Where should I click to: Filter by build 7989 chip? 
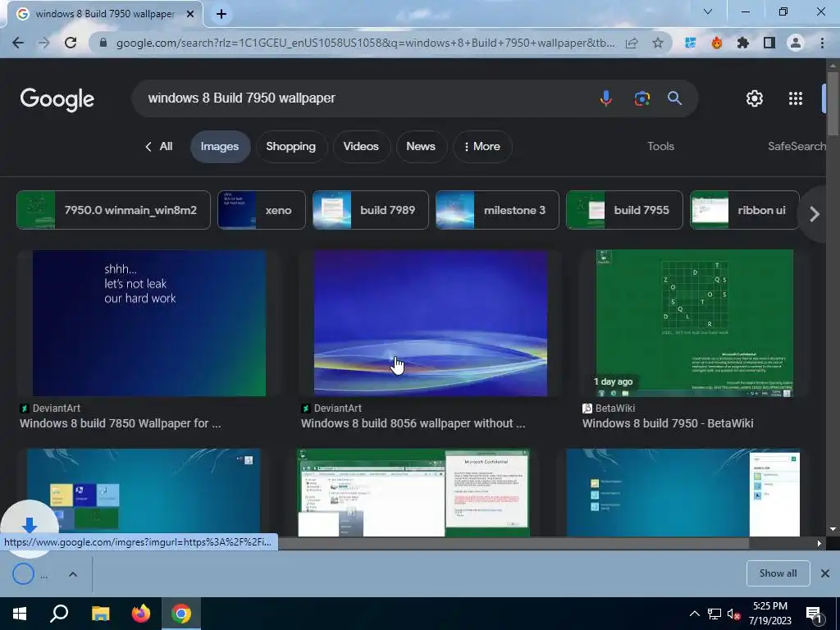pyautogui.click(x=371, y=210)
